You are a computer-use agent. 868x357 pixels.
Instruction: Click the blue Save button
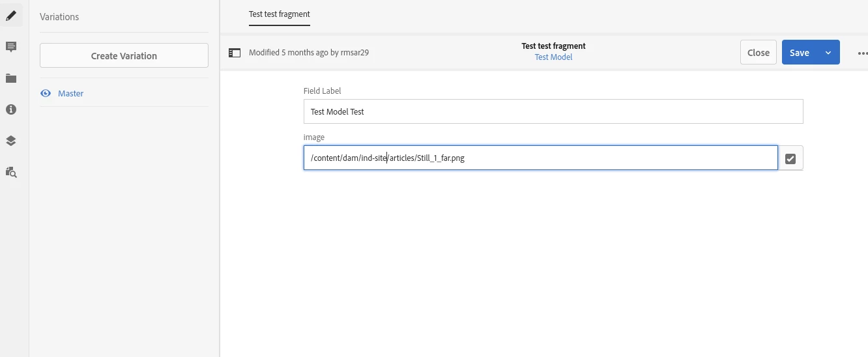[800, 53]
